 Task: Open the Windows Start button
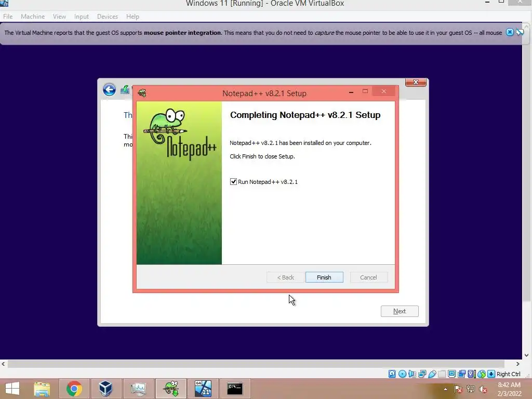click(12, 389)
